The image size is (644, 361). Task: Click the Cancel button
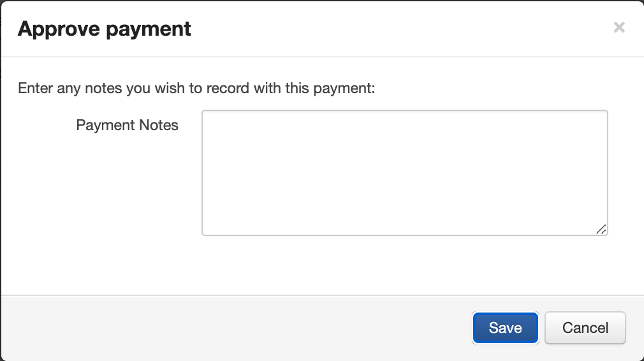[x=585, y=328]
